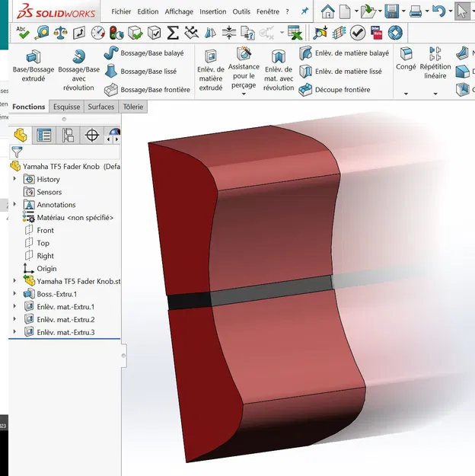
Task: Open the Equations sigma icon
Action: (x=173, y=33)
